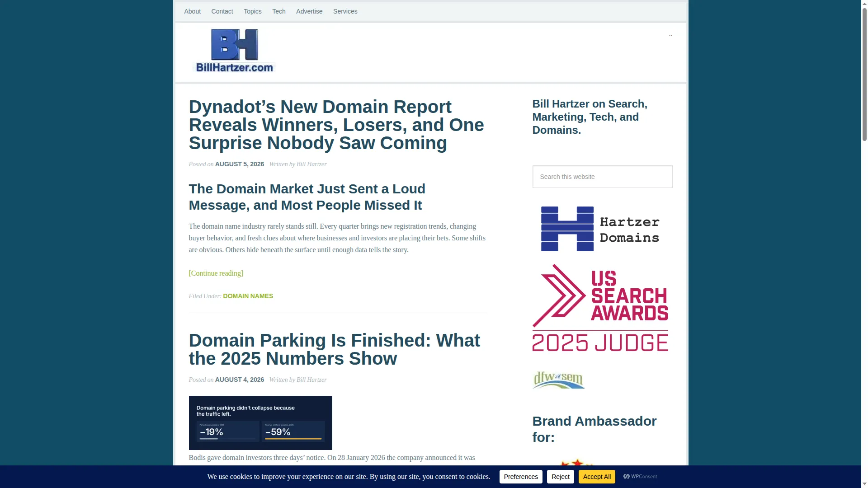Click the AUGUST 5, 2026 post date
Screen dimensions: 868x488
pos(240,164)
